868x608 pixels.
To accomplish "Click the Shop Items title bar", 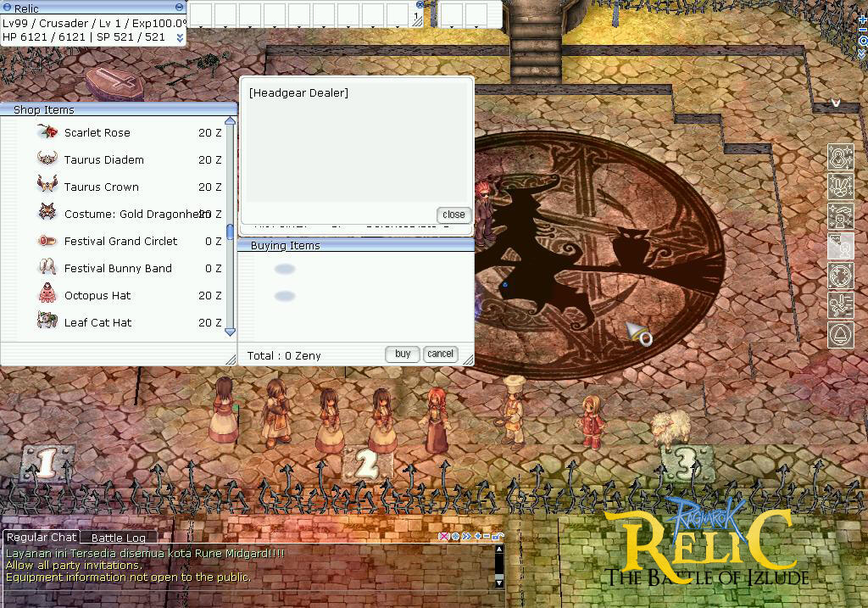I will (119, 109).
